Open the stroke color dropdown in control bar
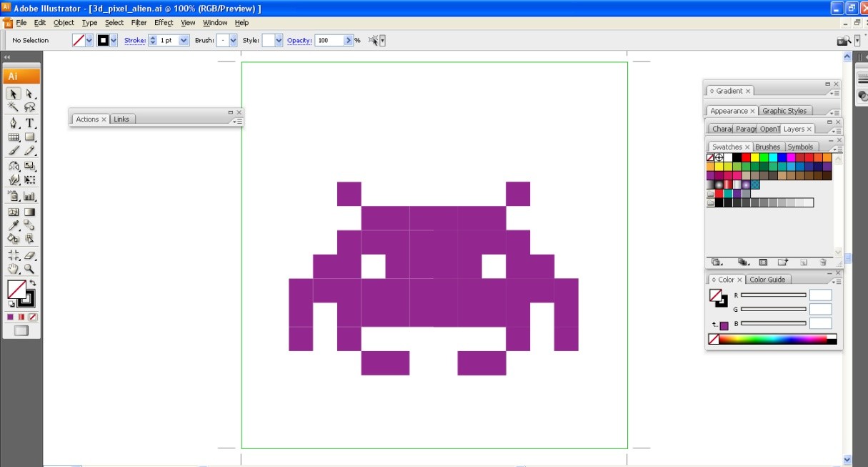Viewport: 868px width, 467px height. 114,40
